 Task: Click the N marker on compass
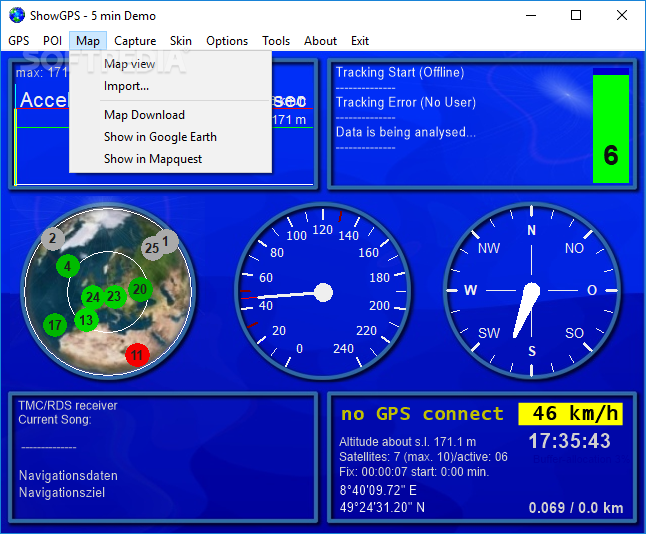[x=531, y=230]
